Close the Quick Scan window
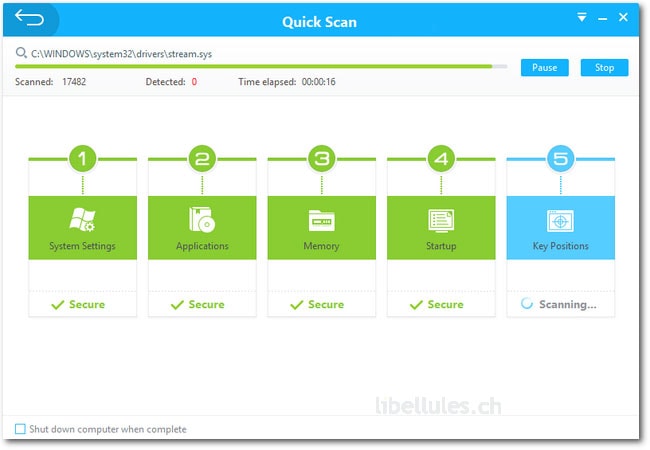 tap(623, 17)
